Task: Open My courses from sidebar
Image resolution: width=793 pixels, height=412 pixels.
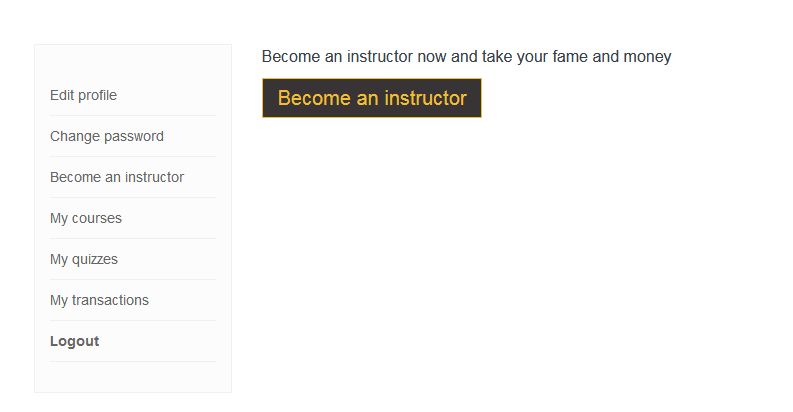Action: coord(86,218)
